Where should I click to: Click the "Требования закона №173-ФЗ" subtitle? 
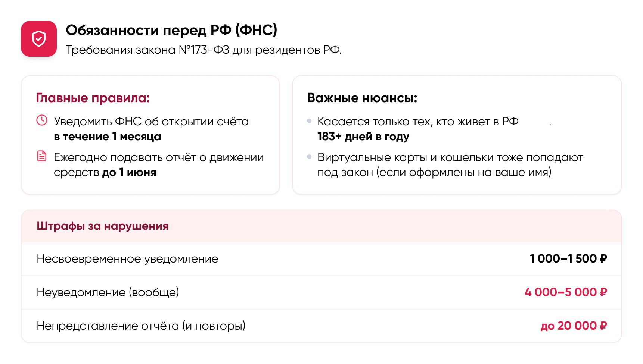[204, 50]
